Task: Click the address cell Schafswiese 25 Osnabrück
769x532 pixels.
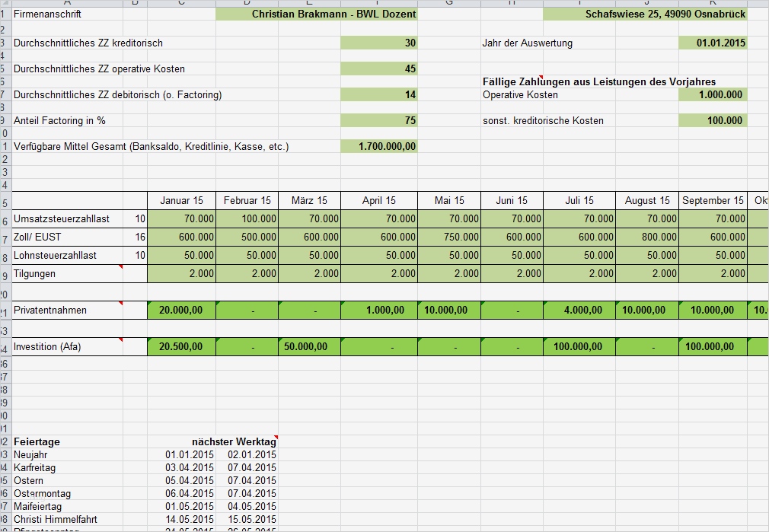Action: (645, 14)
